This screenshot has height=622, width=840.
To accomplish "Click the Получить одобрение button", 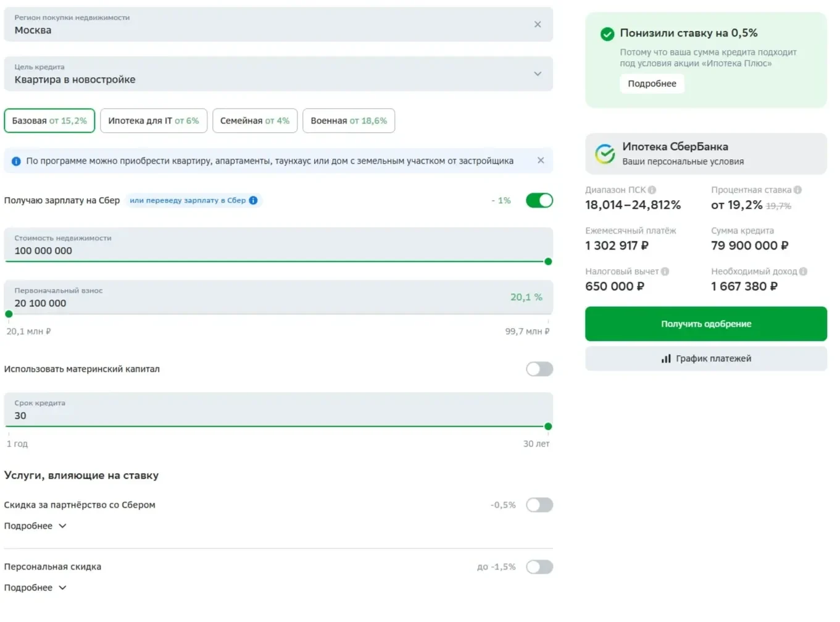I will (706, 324).
